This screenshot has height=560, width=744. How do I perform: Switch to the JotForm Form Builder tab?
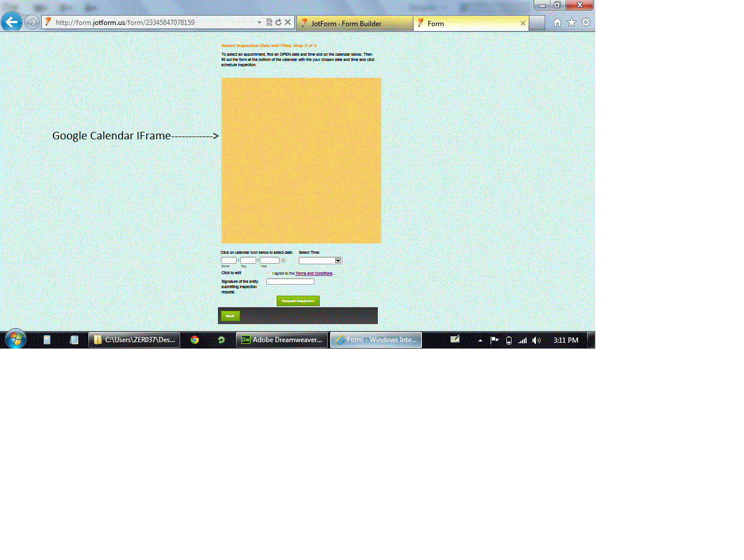tap(355, 23)
